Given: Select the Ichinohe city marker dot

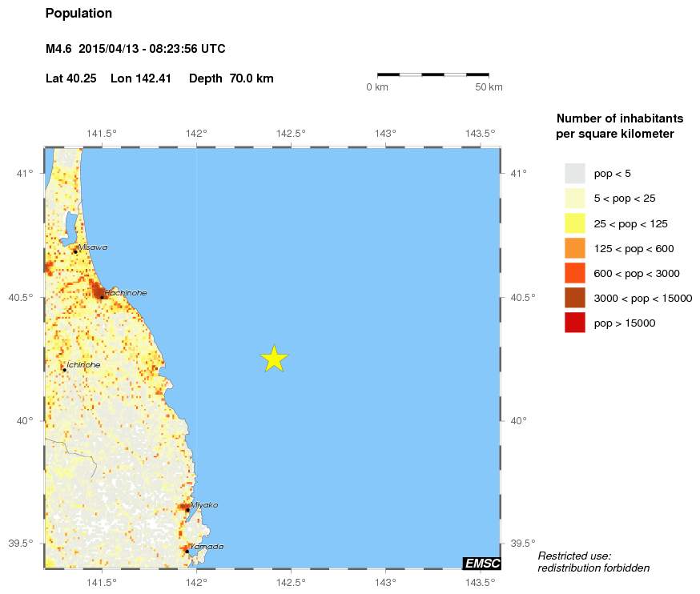Looking at the screenshot, I should pos(64,370).
